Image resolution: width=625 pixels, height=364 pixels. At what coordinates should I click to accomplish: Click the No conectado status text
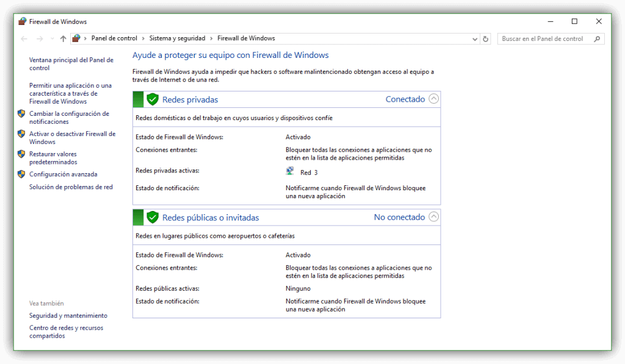[399, 217]
